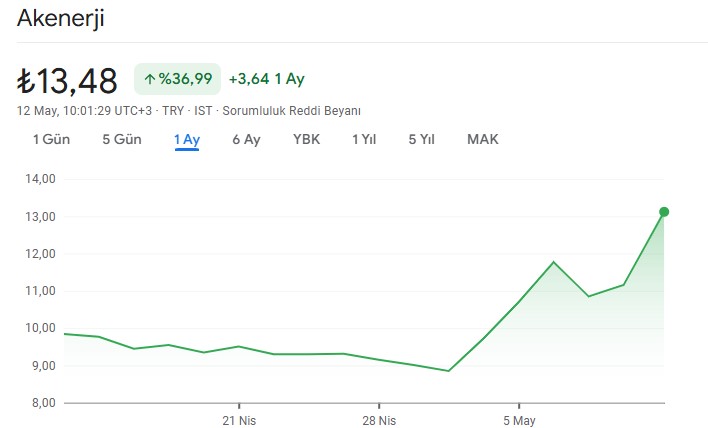The height and width of the screenshot is (428, 708).
Task: Click the IST exchange label
Action: pos(203,111)
